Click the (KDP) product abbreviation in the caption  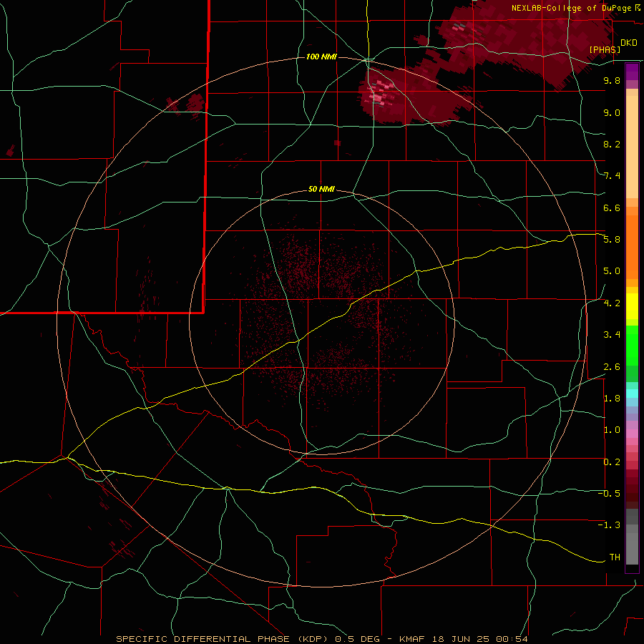pyautogui.click(x=313, y=639)
